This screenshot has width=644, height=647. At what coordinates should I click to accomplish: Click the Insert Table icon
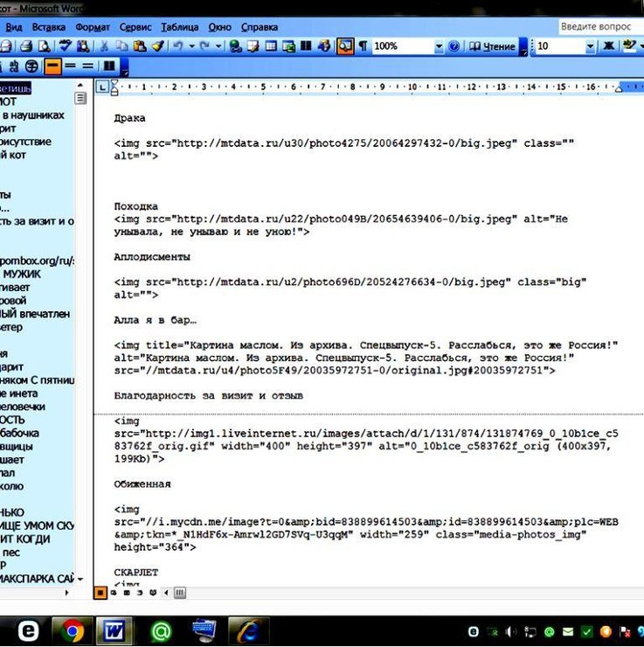click(x=271, y=46)
